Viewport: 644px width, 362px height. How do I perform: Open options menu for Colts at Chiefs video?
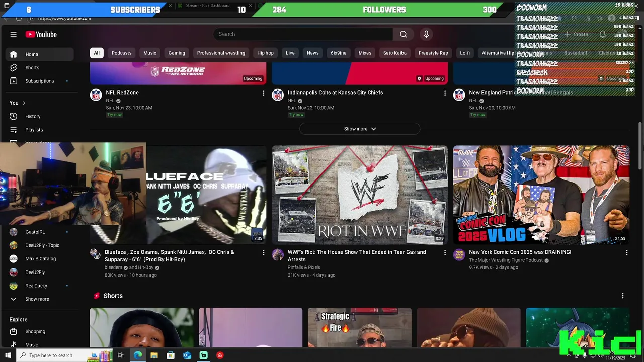(445, 93)
